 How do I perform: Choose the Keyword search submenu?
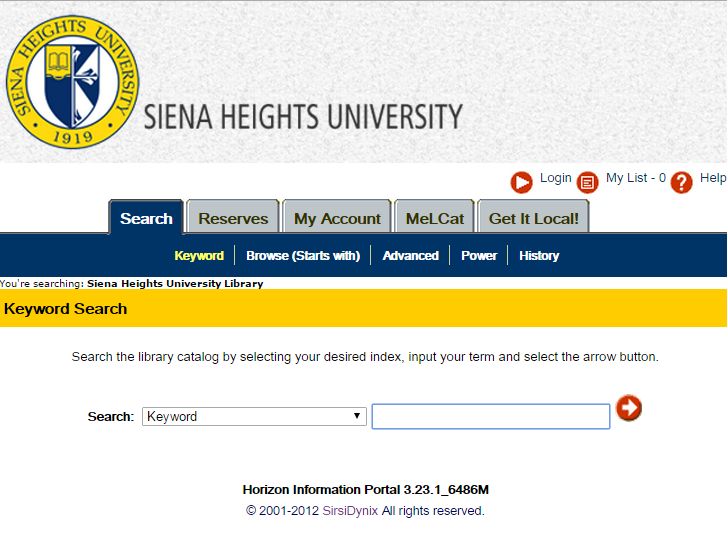(x=199, y=255)
